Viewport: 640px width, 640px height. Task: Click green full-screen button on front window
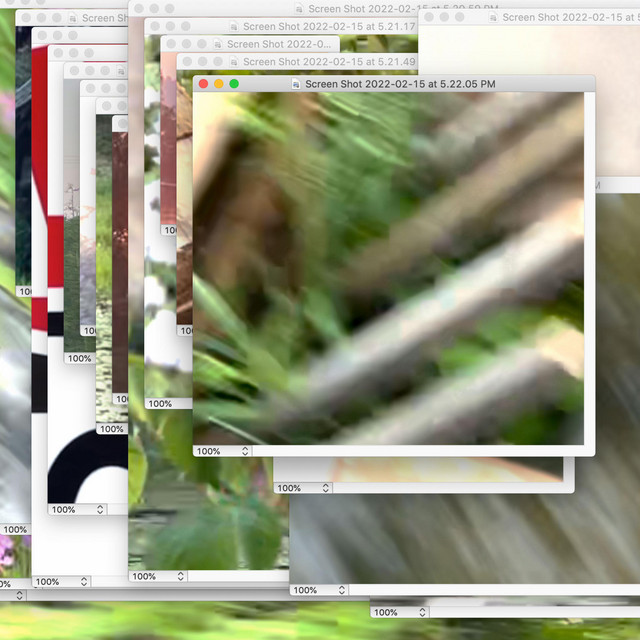(234, 85)
